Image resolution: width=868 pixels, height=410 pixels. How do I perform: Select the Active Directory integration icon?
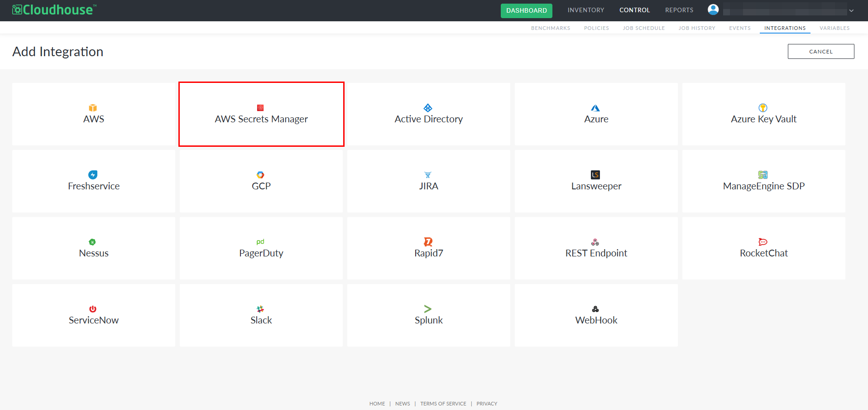(428, 108)
